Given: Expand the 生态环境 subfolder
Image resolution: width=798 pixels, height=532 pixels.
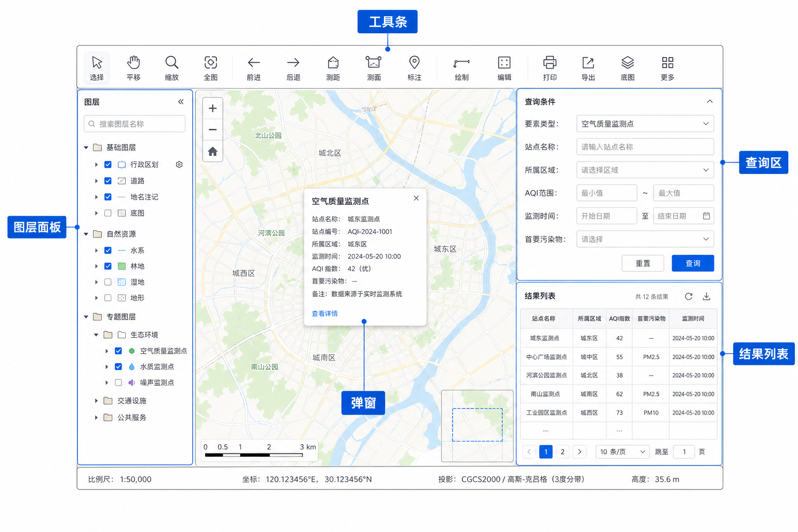Looking at the screenshot, I should (96, 335).
